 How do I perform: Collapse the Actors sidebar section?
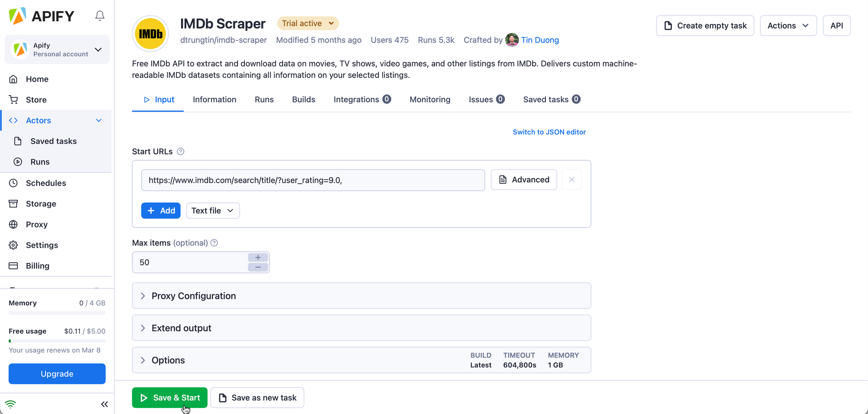point(99,120)
